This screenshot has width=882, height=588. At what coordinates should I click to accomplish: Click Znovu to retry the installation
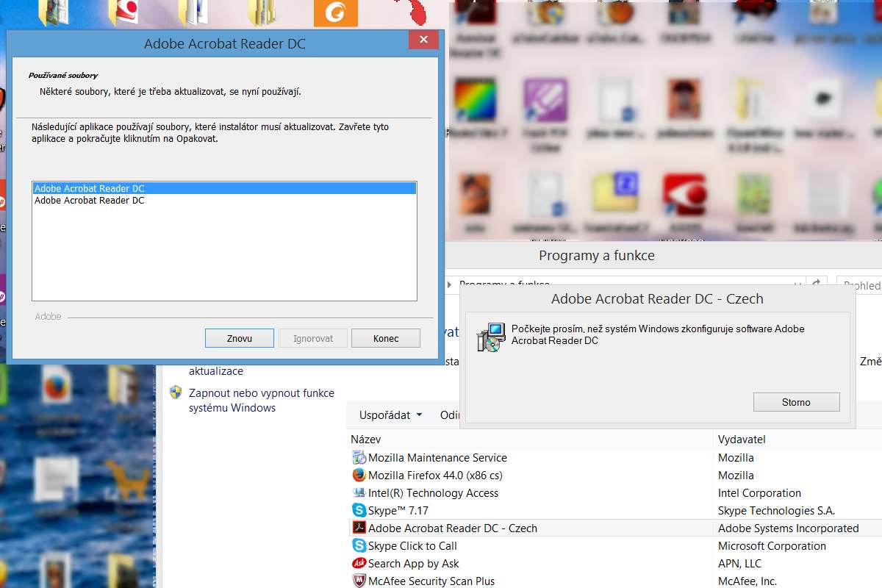[240, 338]
